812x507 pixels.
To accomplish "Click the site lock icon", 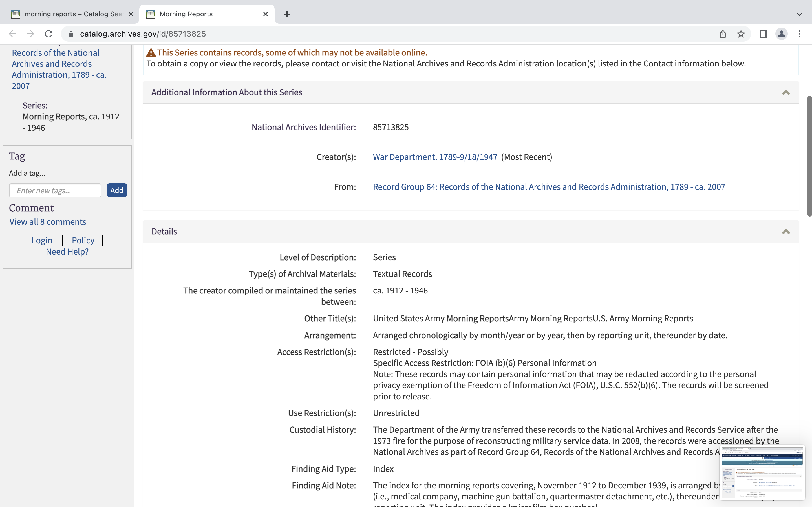I will click(71, 34).
